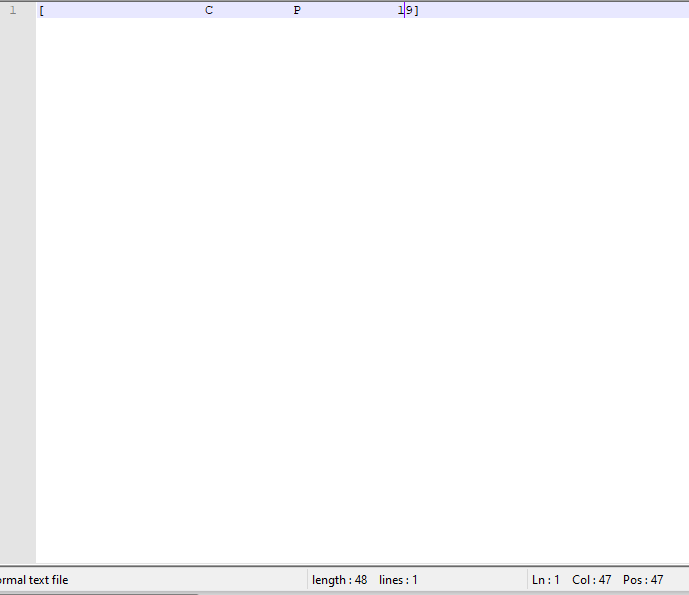Click the letter C in line 1
This screenshot has width=689, height=595.
[x=209, y=10]
